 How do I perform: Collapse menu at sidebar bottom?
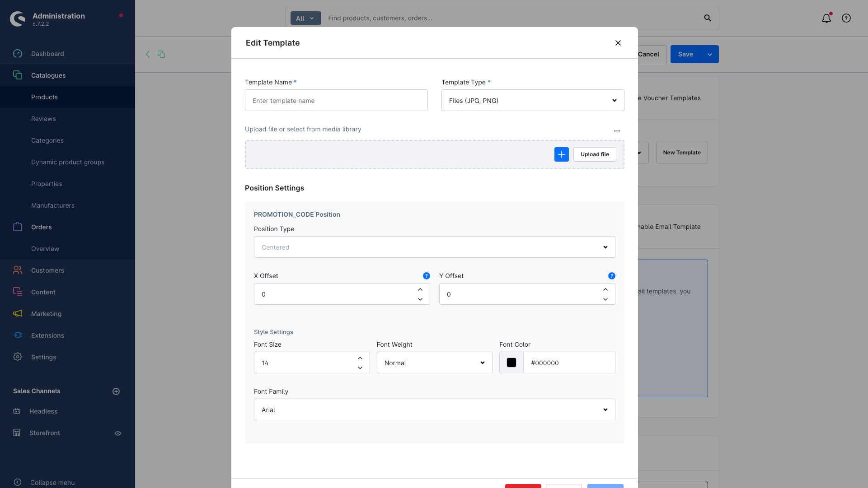coord(52,483)
